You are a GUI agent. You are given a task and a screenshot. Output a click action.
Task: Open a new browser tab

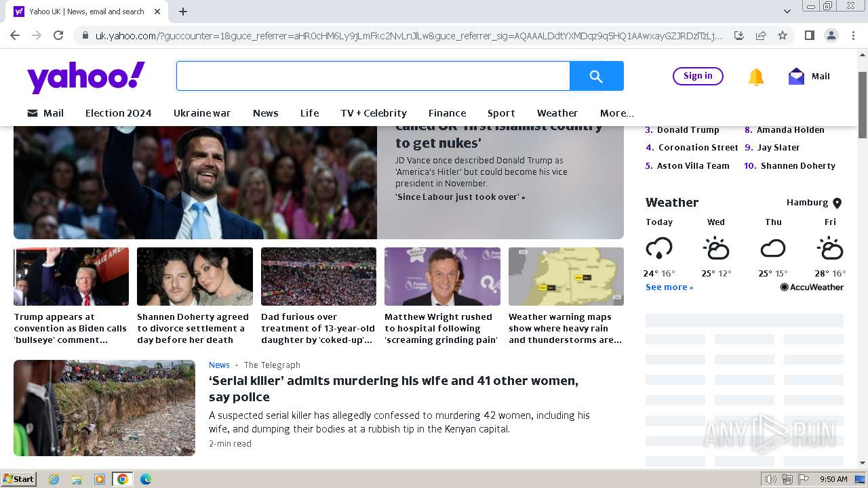183,12
